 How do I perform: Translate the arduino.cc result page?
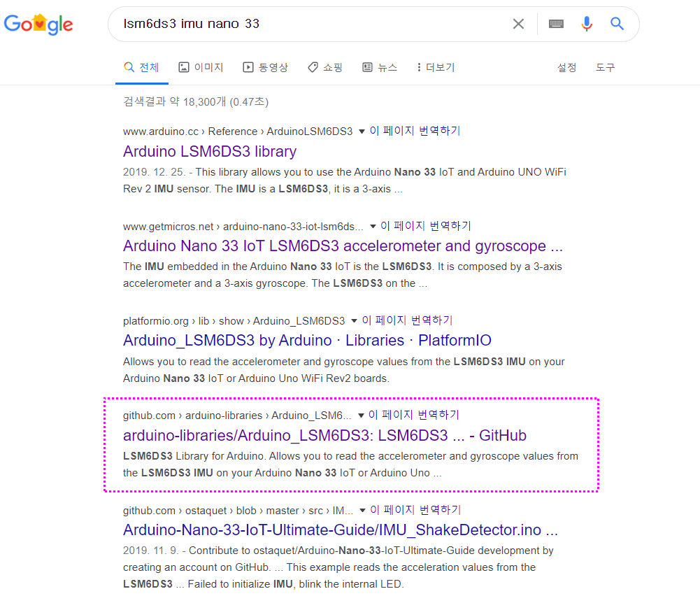point(415,131)
